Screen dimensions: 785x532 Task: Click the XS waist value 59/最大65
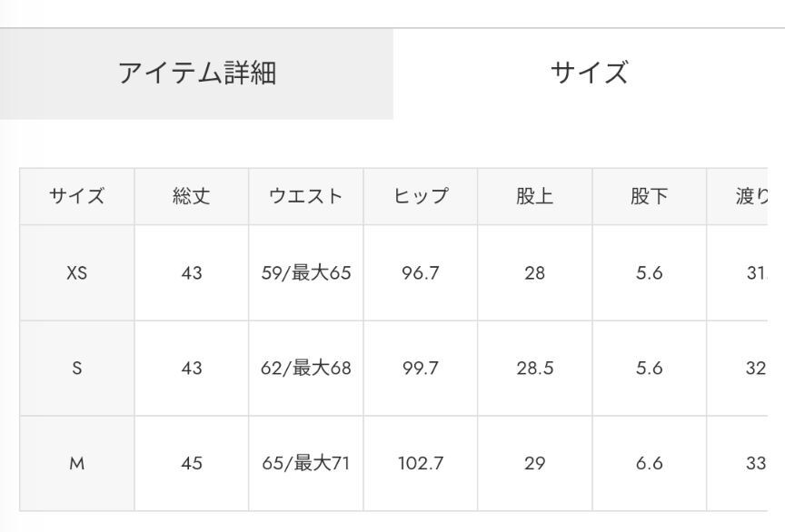pyautogui.click(x=305, y=272)
